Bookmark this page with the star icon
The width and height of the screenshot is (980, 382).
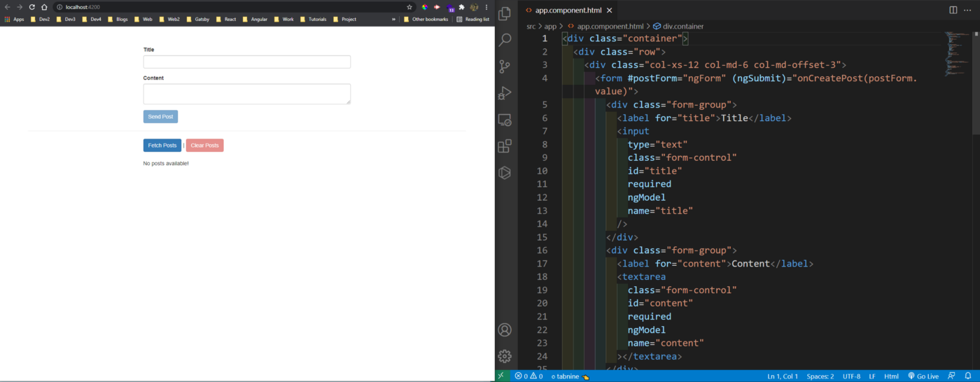pyautogui.click(x=409, y=7)
